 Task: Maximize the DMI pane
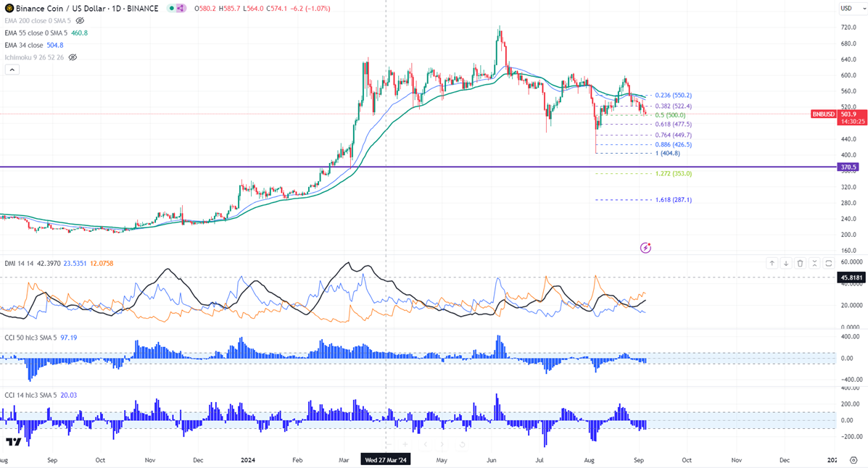coord(829,263)
